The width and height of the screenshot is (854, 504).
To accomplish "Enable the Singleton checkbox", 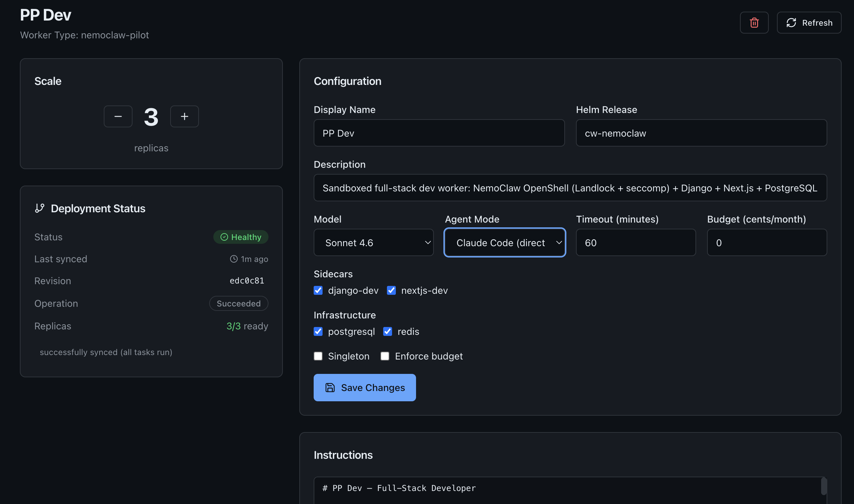I will point(318,356).
